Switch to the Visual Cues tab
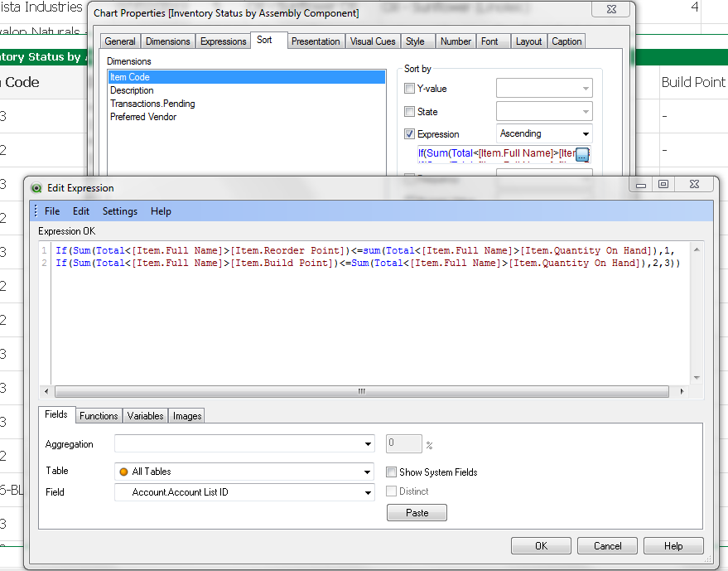This screenshot has width=728, height=571. coord(373,41)
